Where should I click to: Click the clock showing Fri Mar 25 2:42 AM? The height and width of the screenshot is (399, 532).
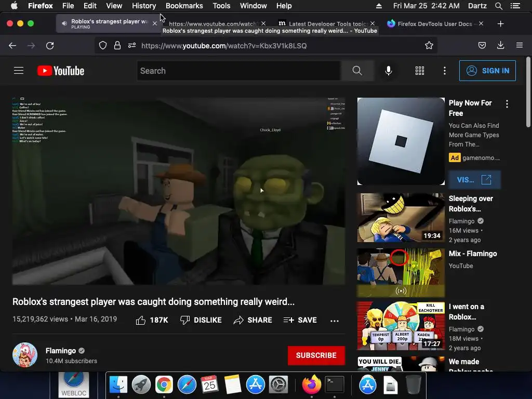tap(426, 6)
